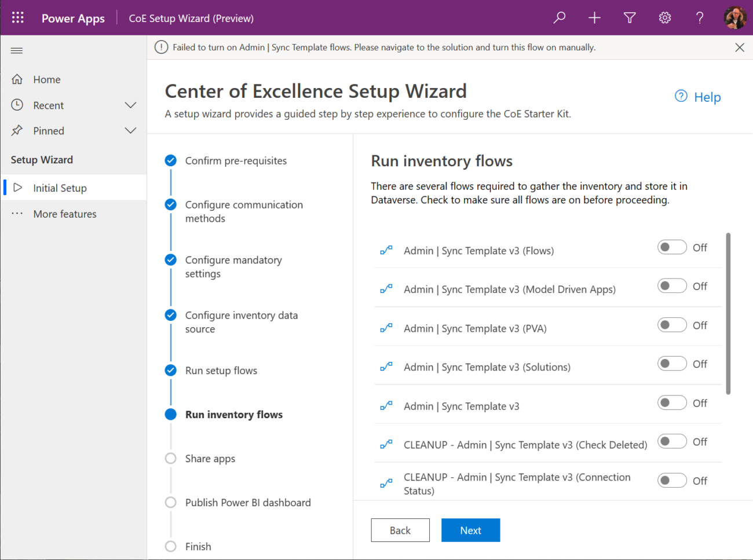Click the question mark help icon
Image resolution: width=753 pixels, height=560 pixels.
700,17
